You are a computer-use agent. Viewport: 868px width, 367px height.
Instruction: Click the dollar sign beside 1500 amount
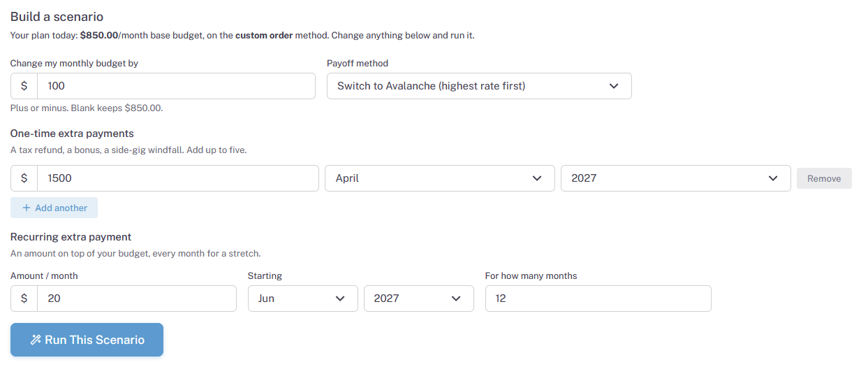(24, 178)
